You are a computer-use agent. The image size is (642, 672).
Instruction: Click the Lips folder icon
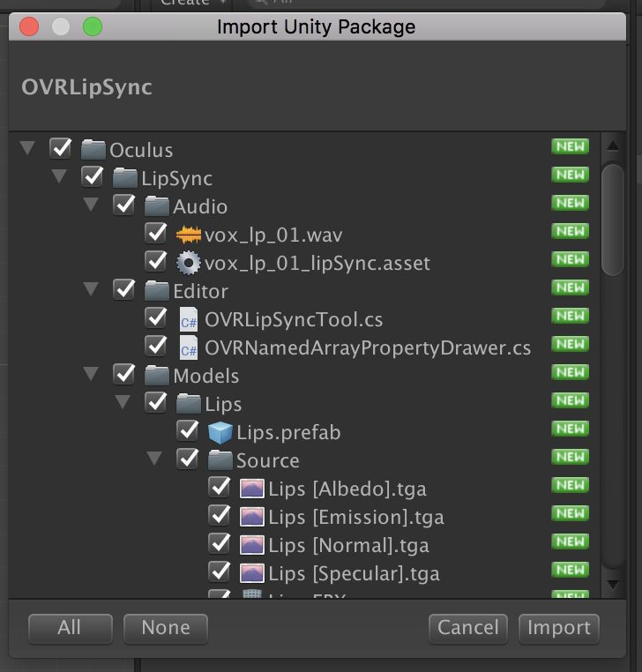point(188,404)
